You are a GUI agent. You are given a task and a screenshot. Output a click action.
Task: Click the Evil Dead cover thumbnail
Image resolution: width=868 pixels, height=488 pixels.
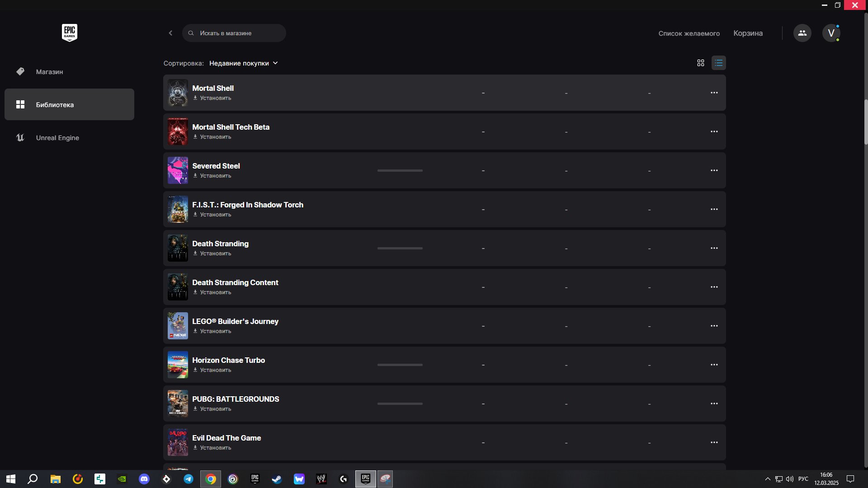pos(178,442)
